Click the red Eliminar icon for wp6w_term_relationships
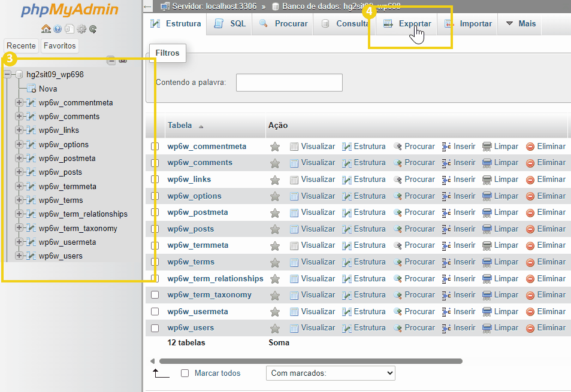The width and height of the screenshot is (571, 392). pos(530,279)
